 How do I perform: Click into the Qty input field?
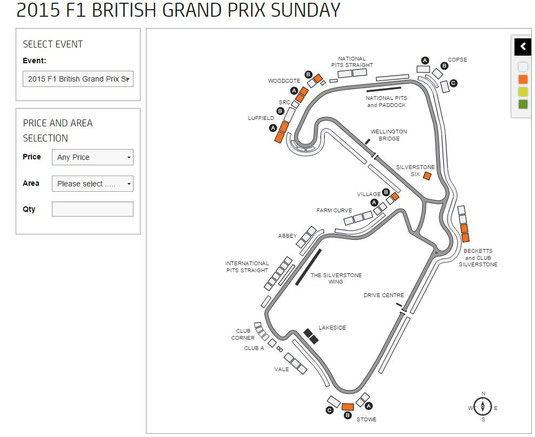[x=92, y=209]
